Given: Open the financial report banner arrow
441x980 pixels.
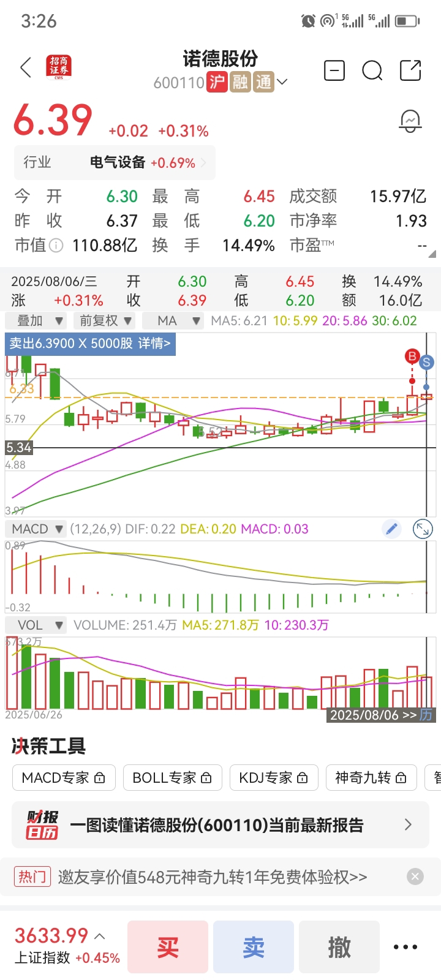Looking at the screenshot, I should point(409,825).
